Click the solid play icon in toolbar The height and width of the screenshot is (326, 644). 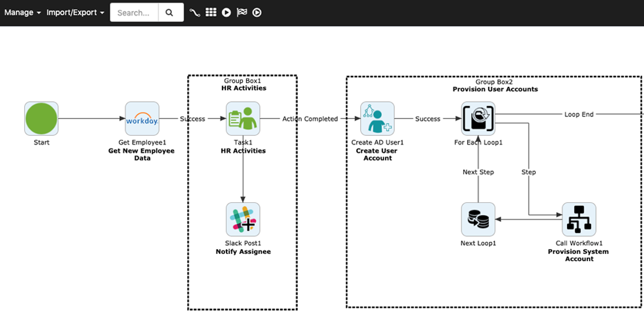click(227, 12)
